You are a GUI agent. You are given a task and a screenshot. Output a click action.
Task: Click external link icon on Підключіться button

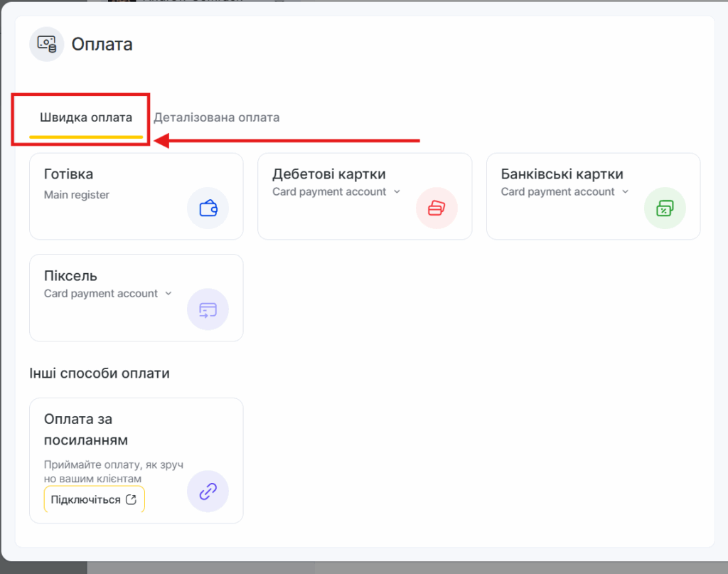click(x=131, y=499)
